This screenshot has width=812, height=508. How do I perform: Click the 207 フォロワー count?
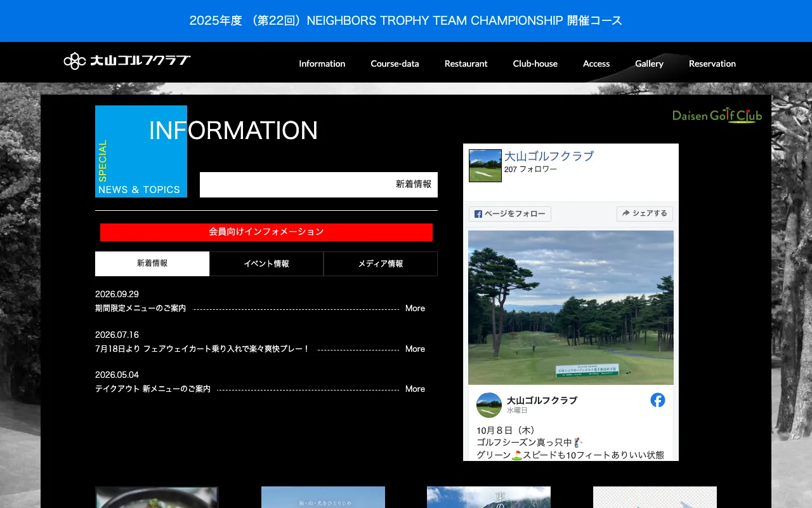[530, 170]
